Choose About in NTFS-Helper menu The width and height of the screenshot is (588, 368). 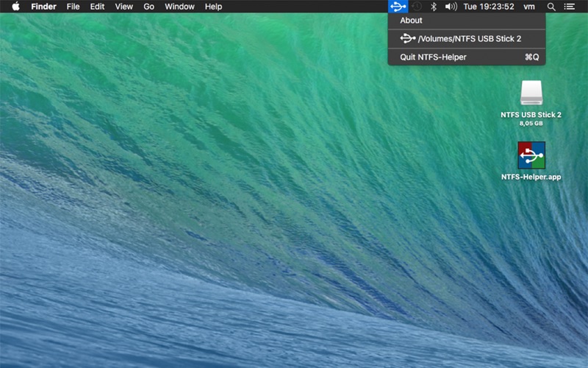[467, 21]
